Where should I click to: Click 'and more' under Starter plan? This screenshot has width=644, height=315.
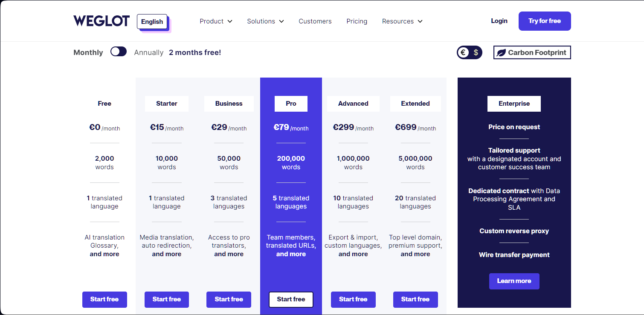click(167, 254)
